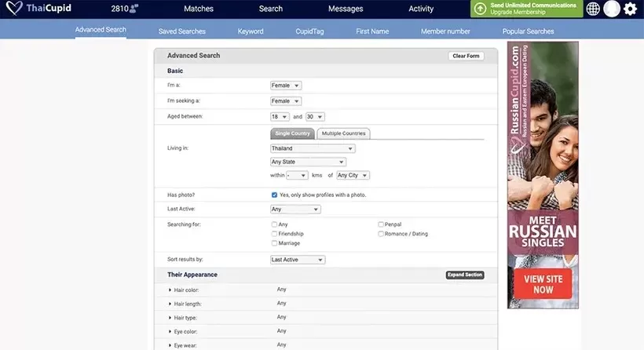The image size is (644, 350).
Task: Click the ThaiCupid heart logo
Action: (14, 8)
